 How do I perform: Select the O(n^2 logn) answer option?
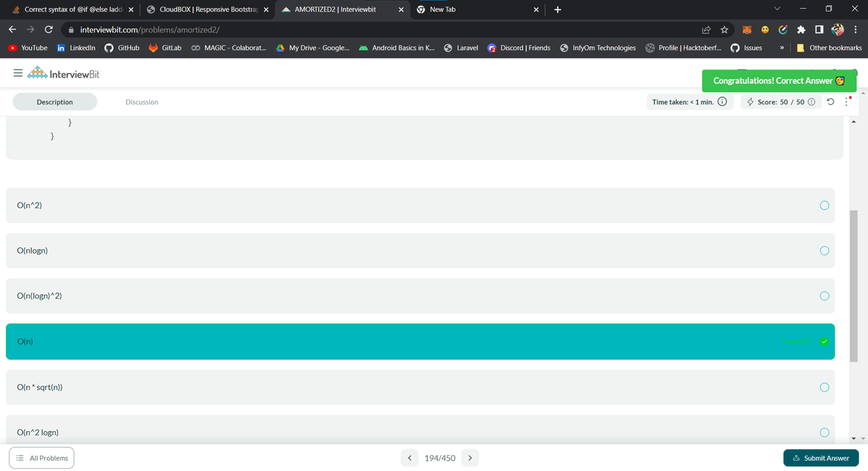(x=420, y=430)
